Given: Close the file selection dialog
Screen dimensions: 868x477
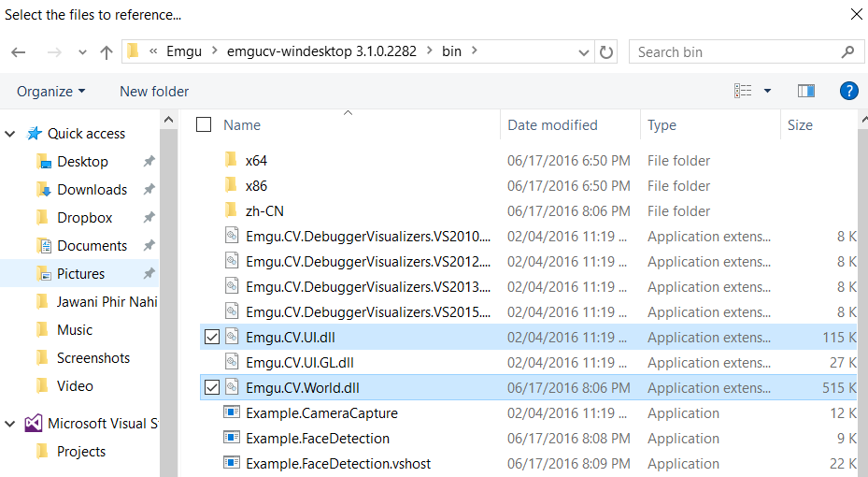Looking at the screenshot, I should (x=856, y=14).
